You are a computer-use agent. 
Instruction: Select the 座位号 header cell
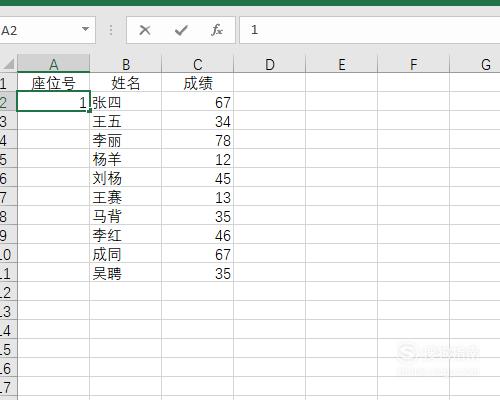click(53, 82)
